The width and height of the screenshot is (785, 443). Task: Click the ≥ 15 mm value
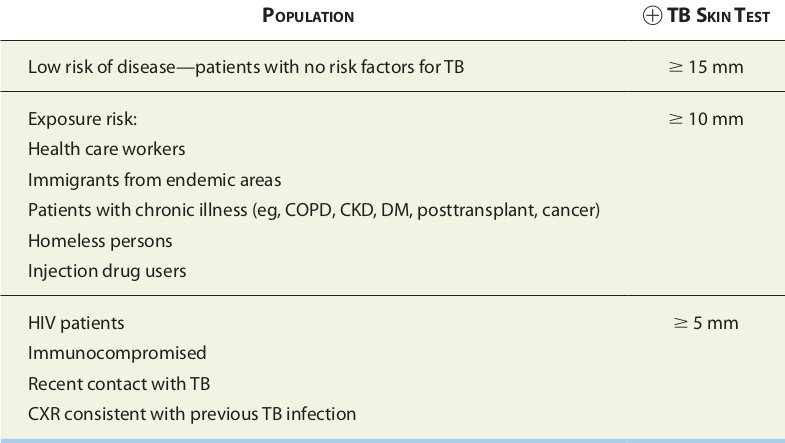click(706, 68)
